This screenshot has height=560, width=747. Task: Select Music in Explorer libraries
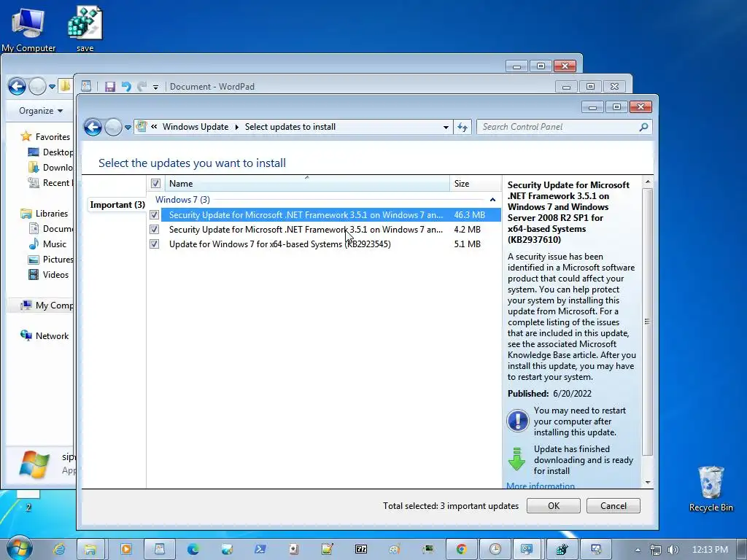click(54, 244)
